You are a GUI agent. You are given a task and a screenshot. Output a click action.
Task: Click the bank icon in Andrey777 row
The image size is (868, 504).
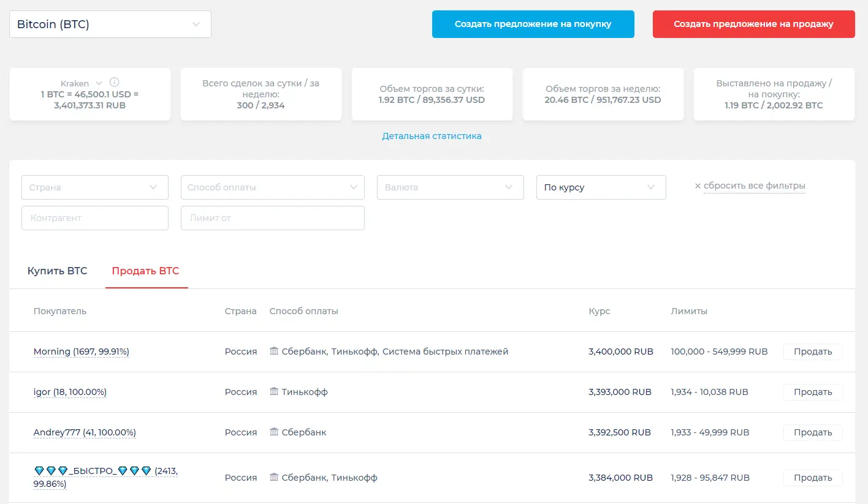[x=274, y=432]
